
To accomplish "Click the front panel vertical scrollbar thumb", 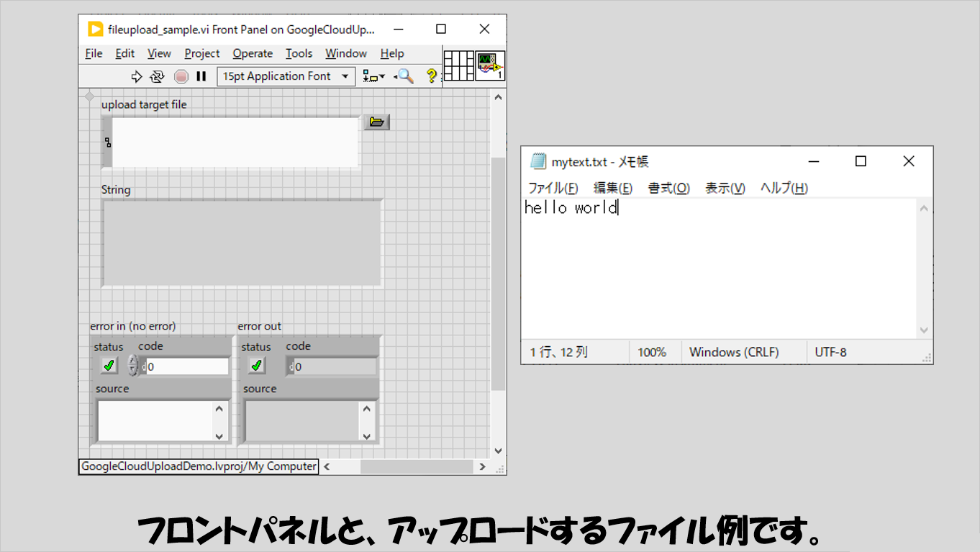I will point(498,273).
